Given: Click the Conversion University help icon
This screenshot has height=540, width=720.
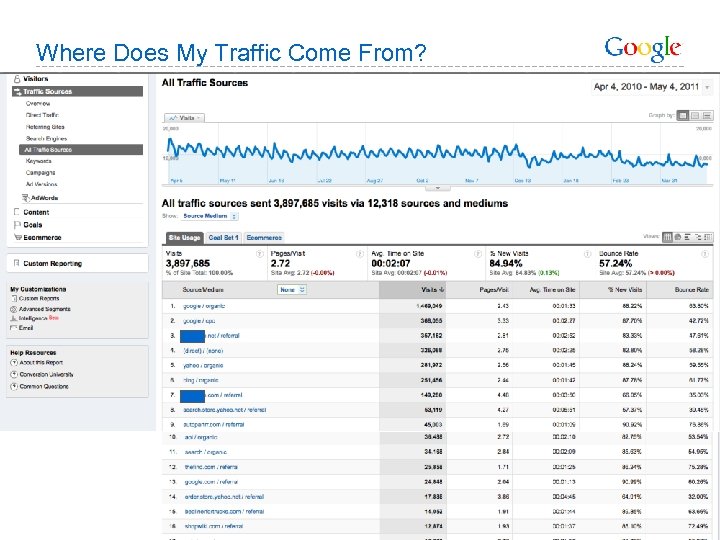Looking at the screenshot, I should (14, 374).
